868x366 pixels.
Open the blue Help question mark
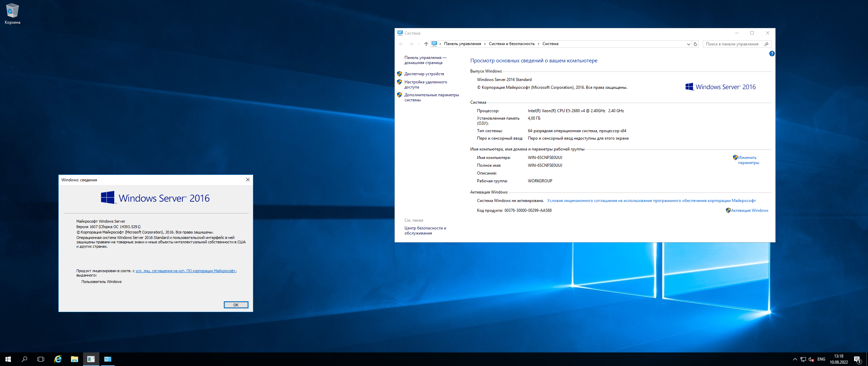tap(772, 54)
